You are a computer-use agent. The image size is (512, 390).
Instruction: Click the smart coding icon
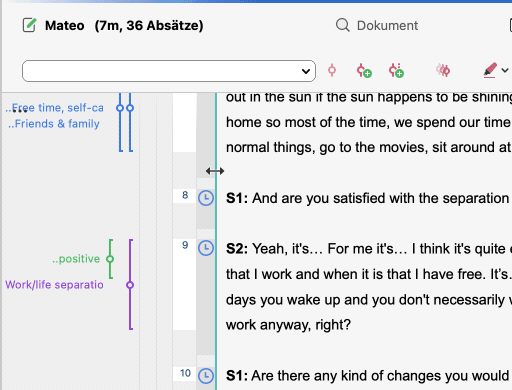tap(443, 70)
